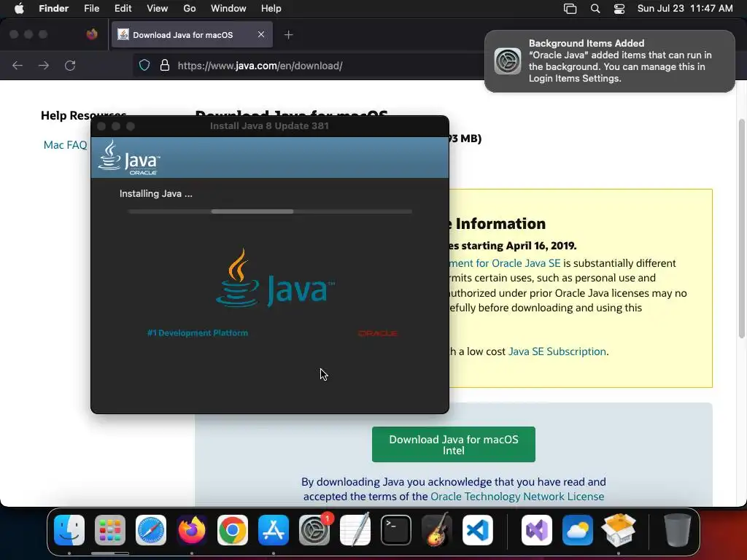Image resolution: width=747 pixels, height=560 pixels.
Task: Click the Java installer box icon in Dock
Action: tap(619, 530)
